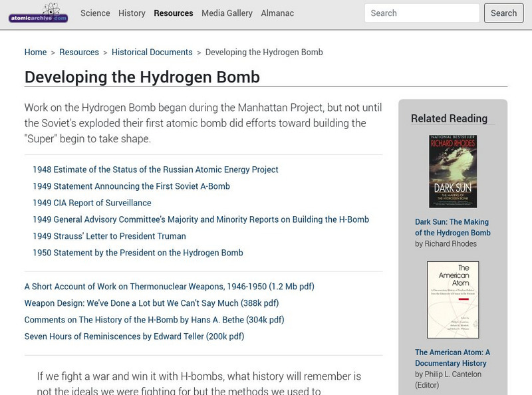
Task: Go to Media Gallery
Action: 227,13
